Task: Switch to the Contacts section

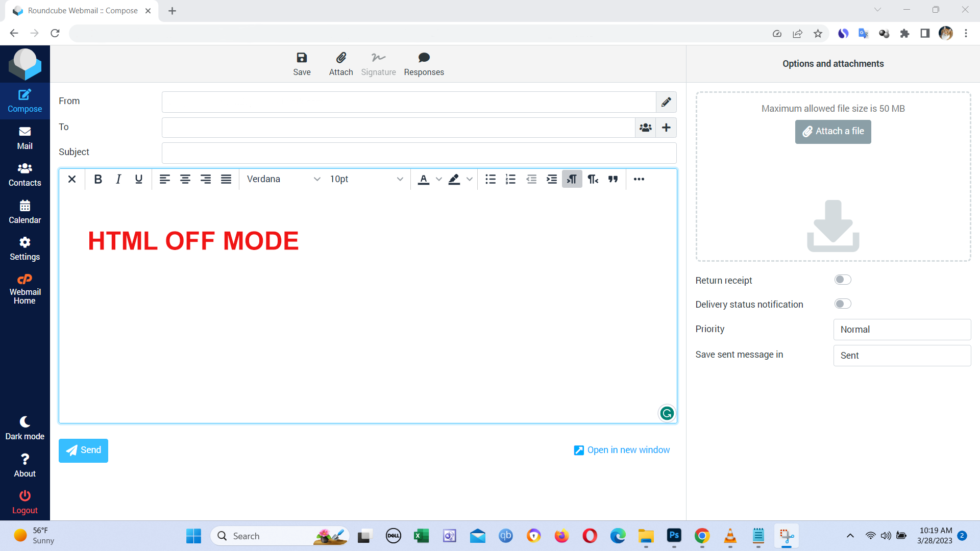Action: point(24,176)
